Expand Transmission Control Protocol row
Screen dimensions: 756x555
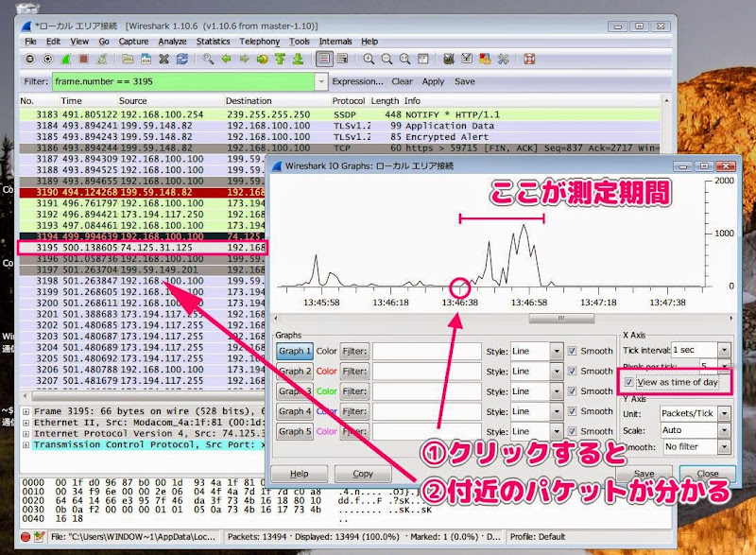[26, 445]
